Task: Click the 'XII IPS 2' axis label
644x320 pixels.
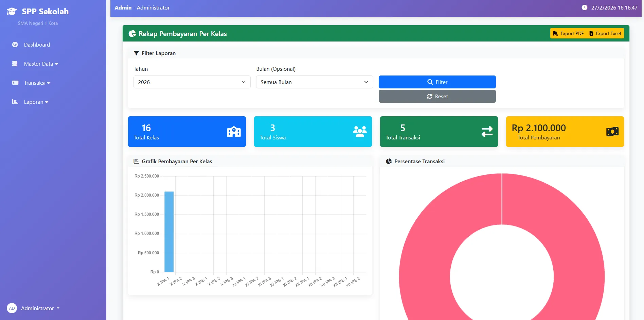Action: click(353, 282)
